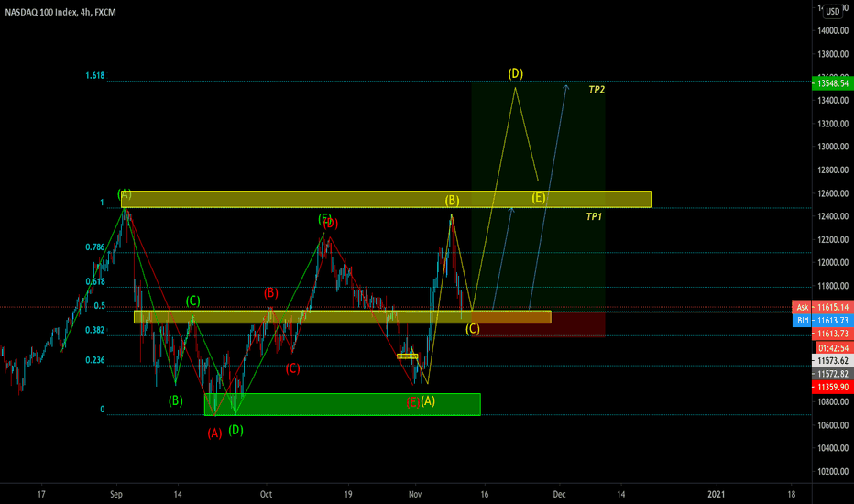854x504 pixels.
Task: Click the 10800.00 price scale label
Action: [833, 402]
